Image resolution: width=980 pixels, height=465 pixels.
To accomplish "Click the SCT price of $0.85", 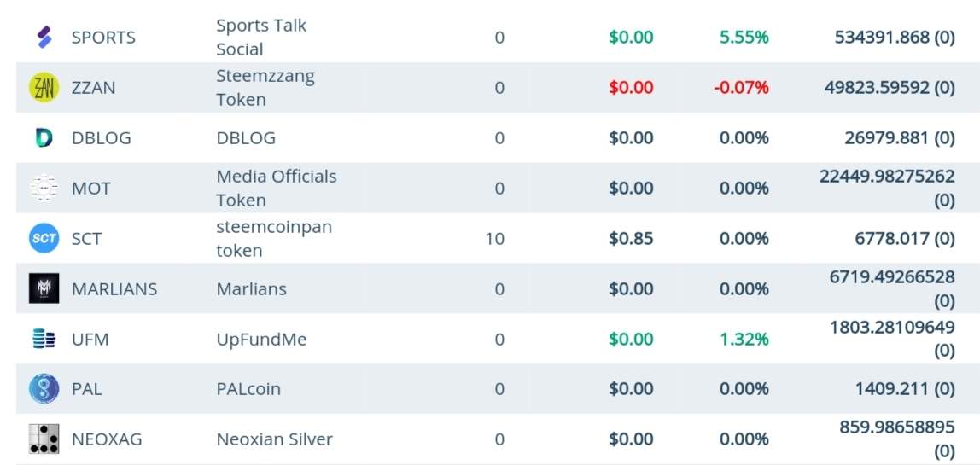I will pyautogui.click(x=631, y=239).
